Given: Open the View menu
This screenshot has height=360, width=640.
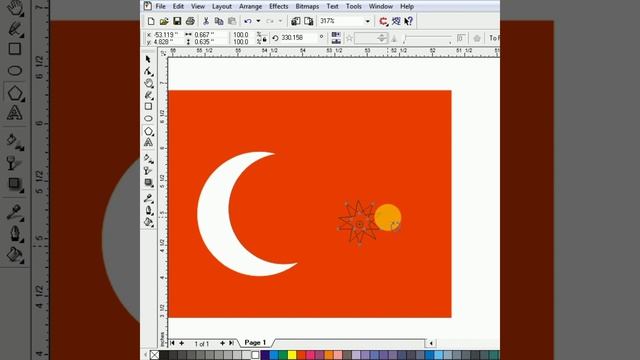Looking at the screenshot, I should click(x=198, y=7).
